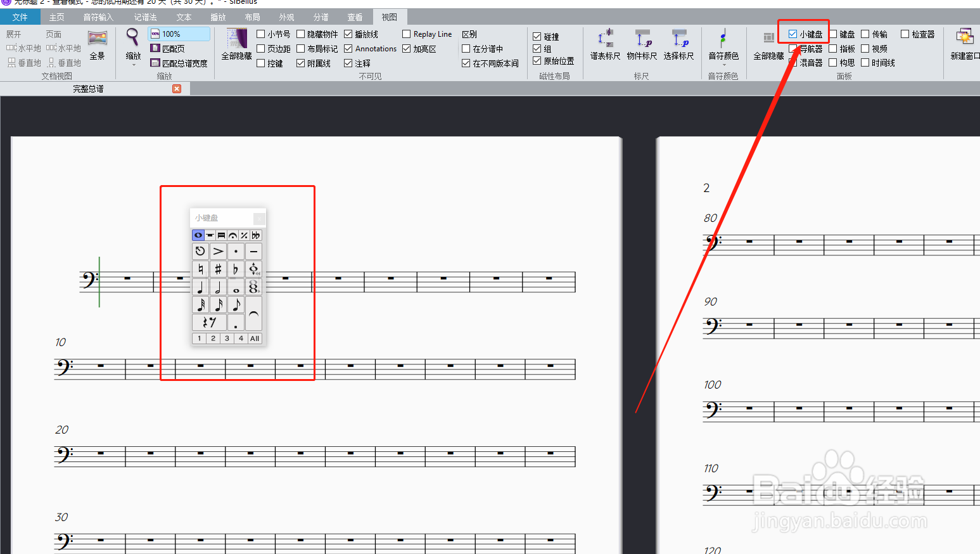Choose the 32nd note on keypad
This screenshot has height=554, width=980.
200,304
